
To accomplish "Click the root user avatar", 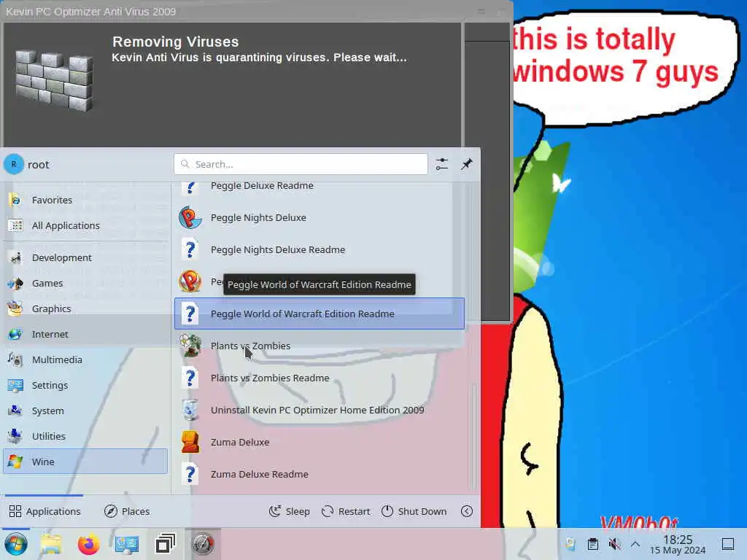I will [14, 164].
